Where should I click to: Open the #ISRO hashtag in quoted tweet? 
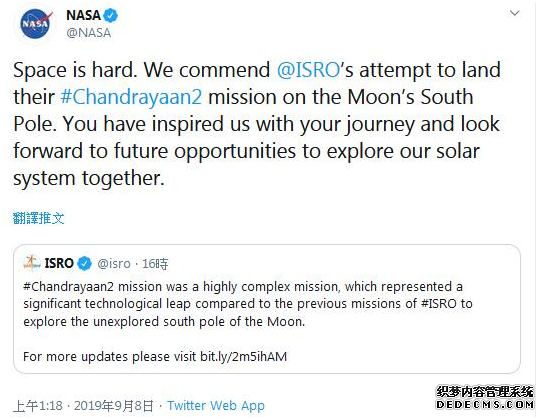click(438, 304)
